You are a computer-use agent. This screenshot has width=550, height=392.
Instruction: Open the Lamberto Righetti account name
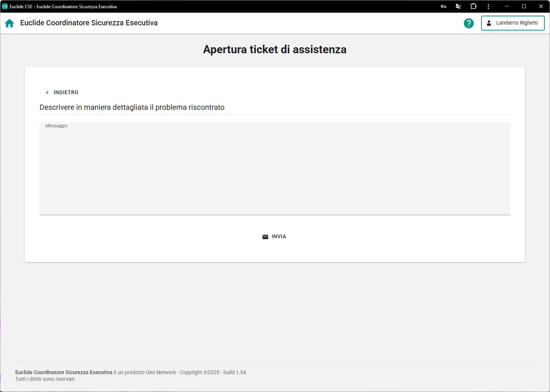click(x=517, y=23)
